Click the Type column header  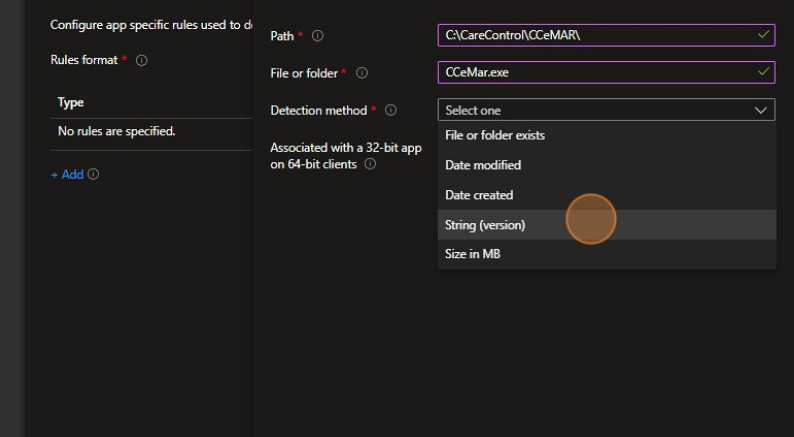[70, 103]
